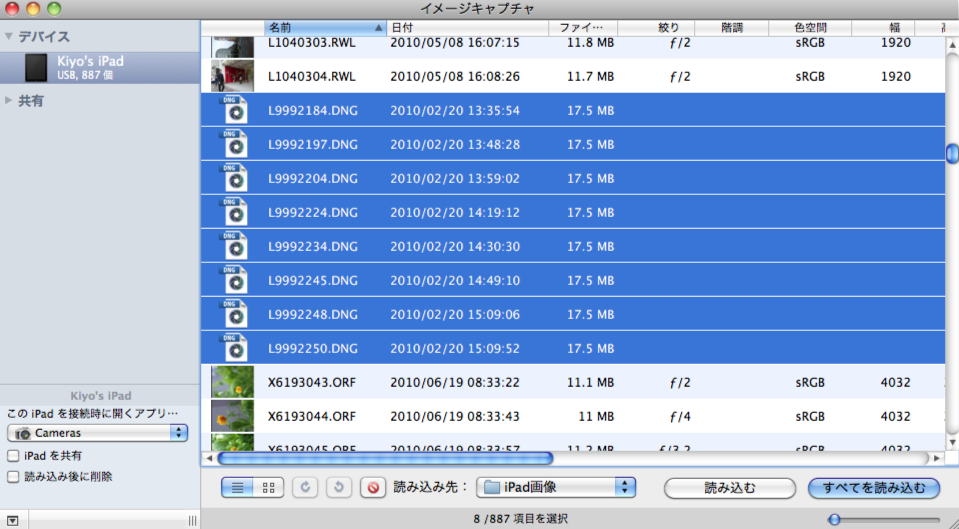The height and width of the screenshot is (529, 959).
Task: Click the date 2010/06/19 08:33:22
Action: 455,382
